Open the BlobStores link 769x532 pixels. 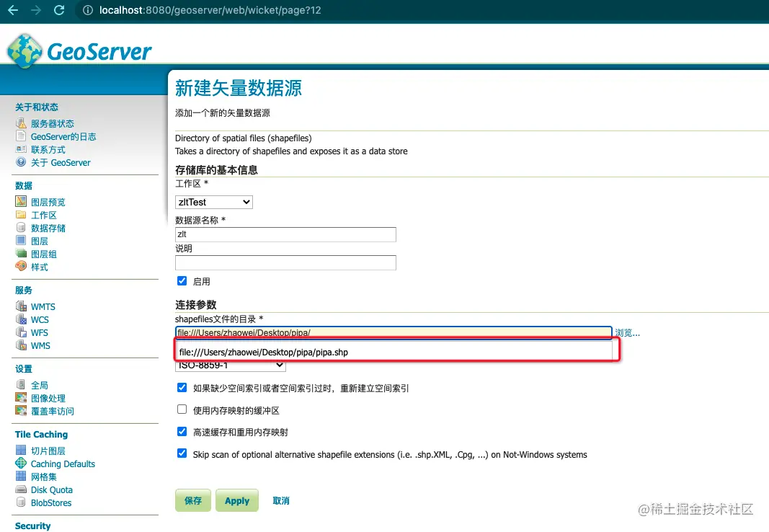[x=51, y=502]
